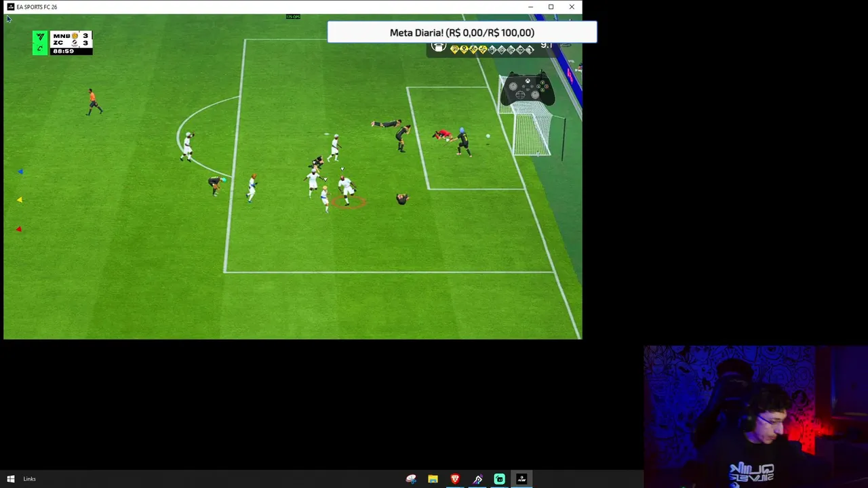
Task: Click the MNB team abbreviation
Action: (x=61, y=36)
